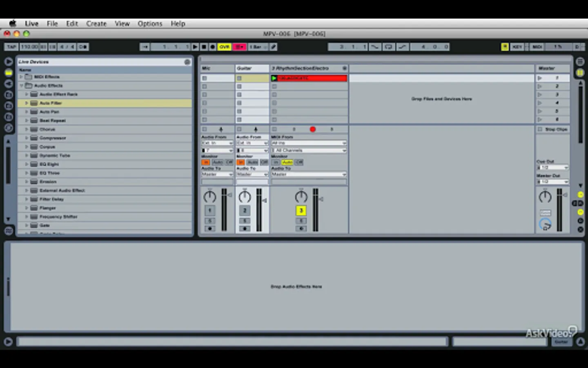Click the time signature 4 / 4 field

pyautogui.click(x=67, y=47)
